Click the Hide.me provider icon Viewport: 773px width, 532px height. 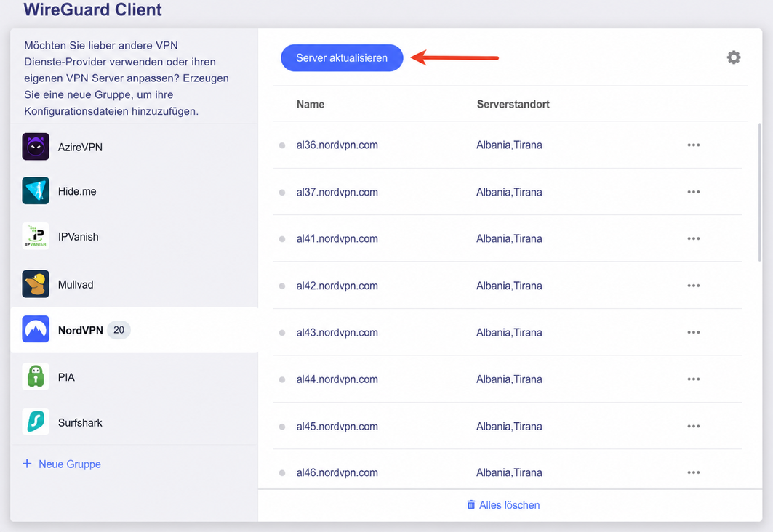[x=36, y=190]
